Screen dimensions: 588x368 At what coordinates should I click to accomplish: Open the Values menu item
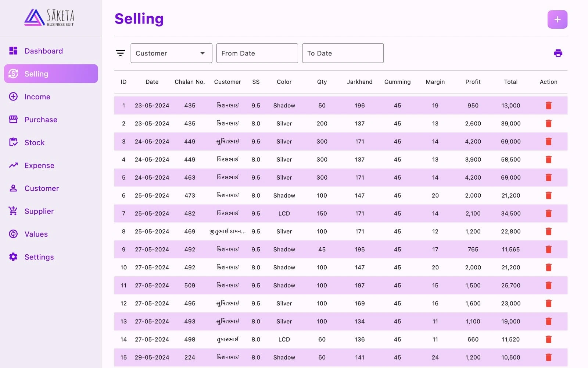click(51, 234)
